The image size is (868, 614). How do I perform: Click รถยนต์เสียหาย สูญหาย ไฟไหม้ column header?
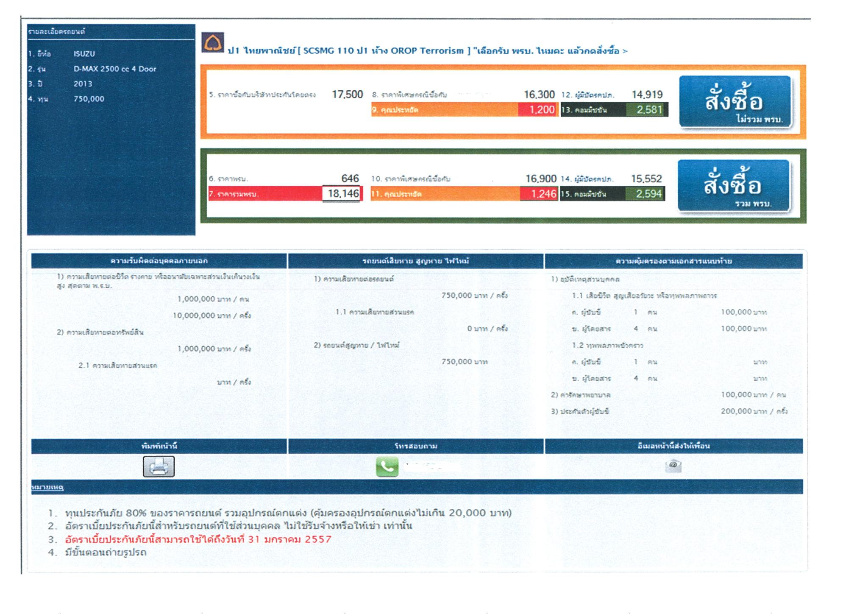pos(415,261)
